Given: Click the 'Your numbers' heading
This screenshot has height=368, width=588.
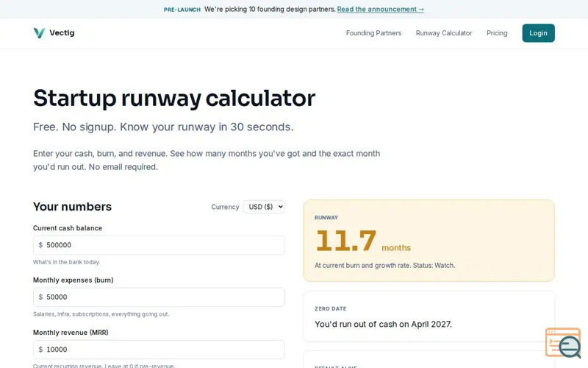Looking at the screenshot, I should click(x=72, y=207).
